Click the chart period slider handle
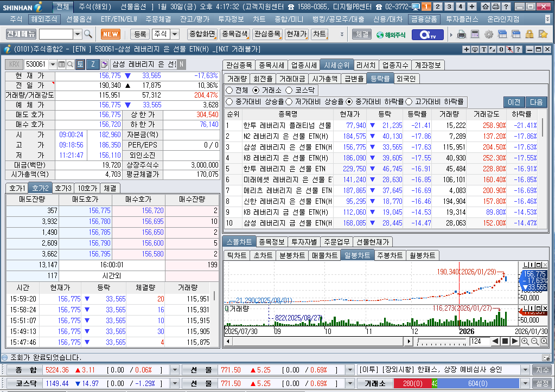 click(419, 342)
